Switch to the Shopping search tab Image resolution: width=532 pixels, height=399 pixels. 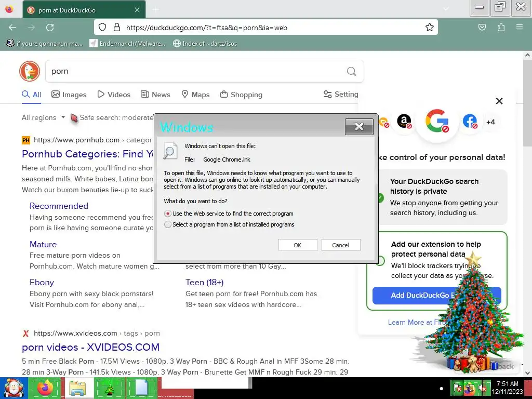(x=241, y=95)
